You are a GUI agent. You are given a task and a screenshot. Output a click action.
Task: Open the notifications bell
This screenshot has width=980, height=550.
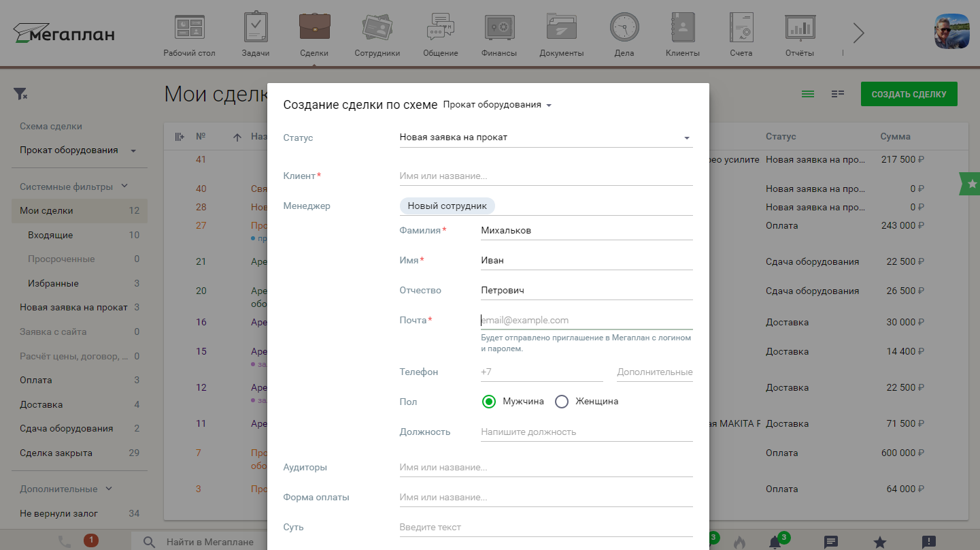pyautogui.click(x=775, y=543)
